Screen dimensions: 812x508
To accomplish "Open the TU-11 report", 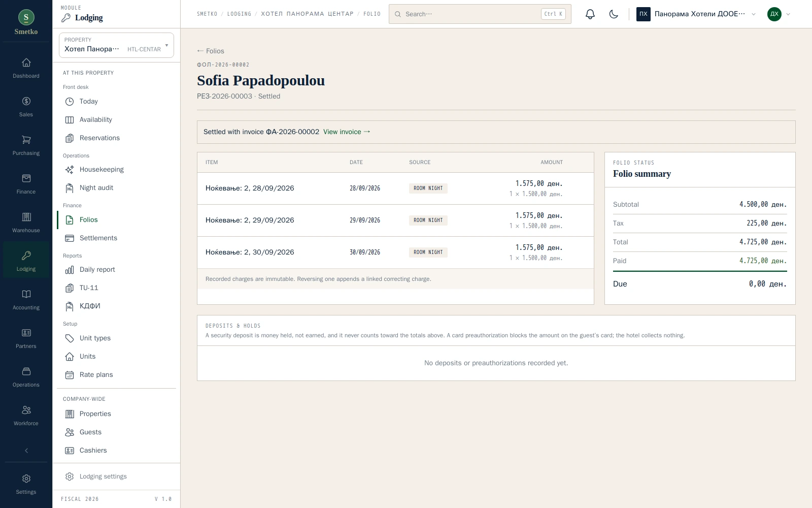I will pyautogui.click(x=116, y=288).
